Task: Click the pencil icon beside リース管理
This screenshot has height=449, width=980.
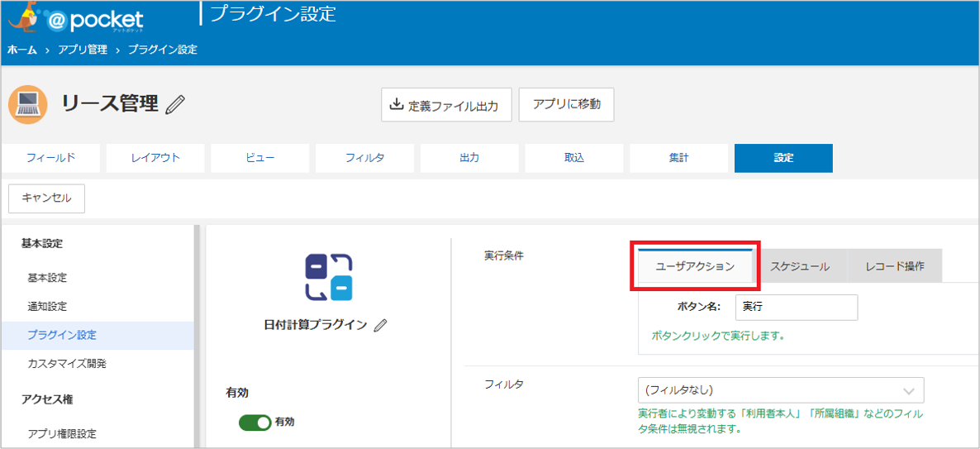Action: coord(175,104)
